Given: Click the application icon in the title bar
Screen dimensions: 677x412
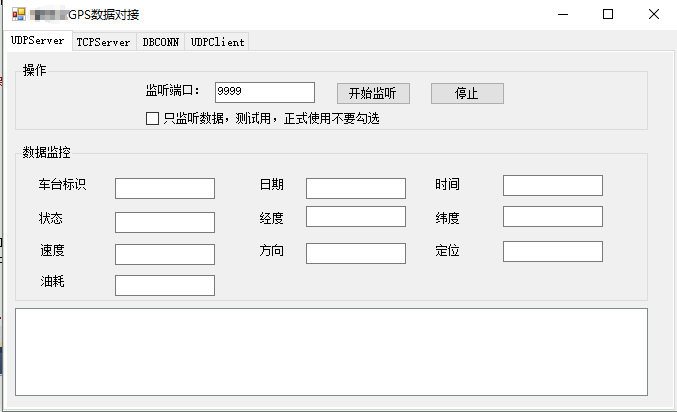Looking at the screenshot, I should [19, 14].
